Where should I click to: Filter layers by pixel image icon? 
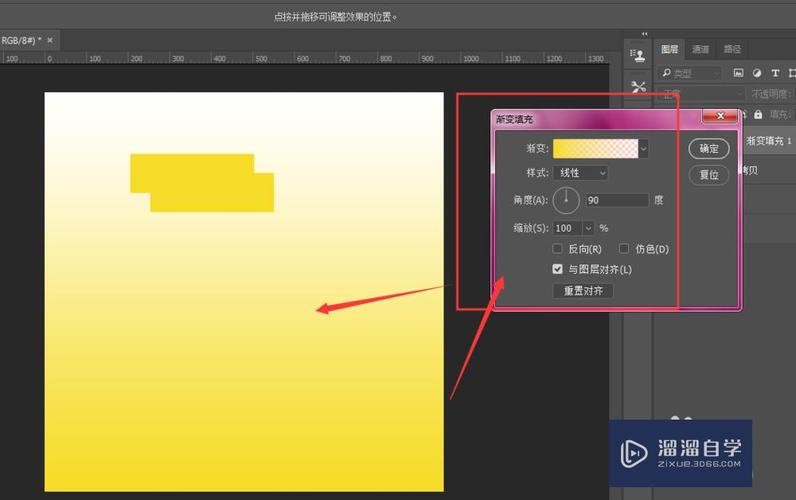pos(738,73)
